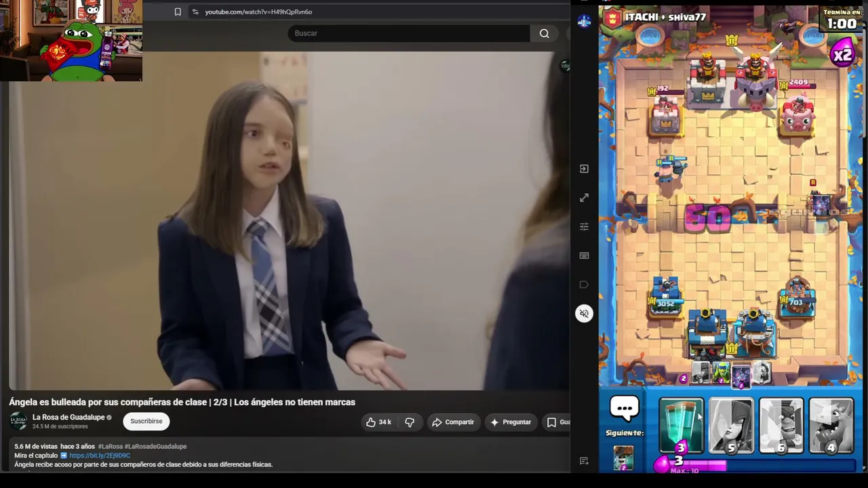This screenshot has height=488, width=868.
Task: Click the Pepe frog webcam overlay
Action: [71, 41]
